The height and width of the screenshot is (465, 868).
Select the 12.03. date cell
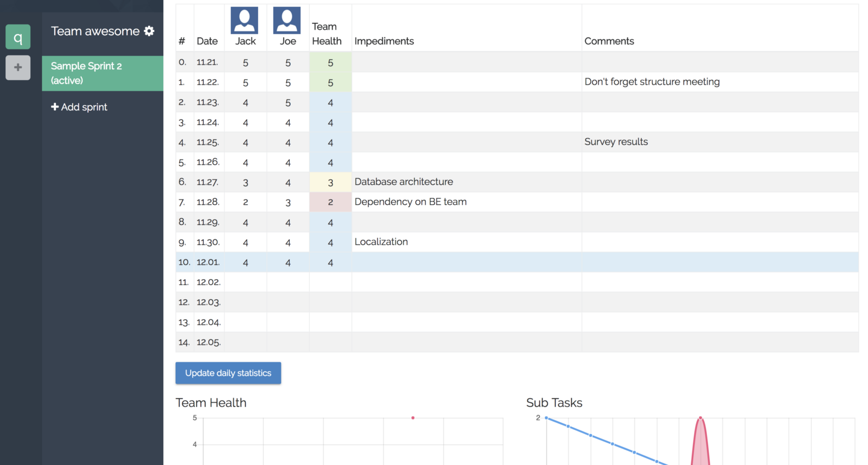209,302
